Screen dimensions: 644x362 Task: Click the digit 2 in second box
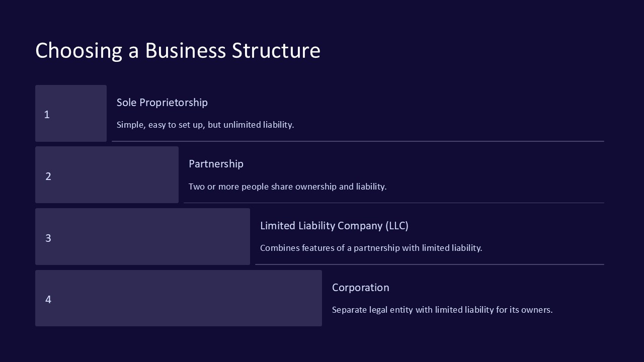click(x=48, y=176)
